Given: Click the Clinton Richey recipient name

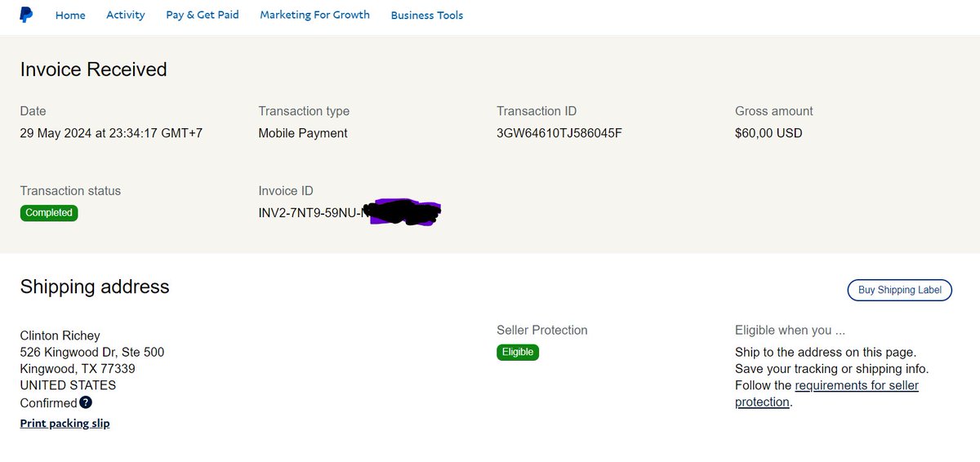Looking at the screenshot, I should pos(60,335).
